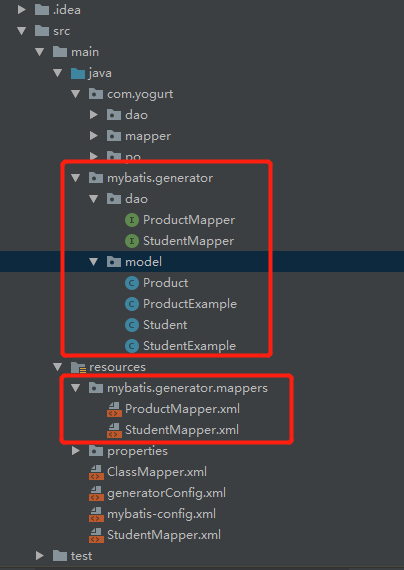Click the StudentMapper interface icon
404x570 pixels.
click(132, 241)
